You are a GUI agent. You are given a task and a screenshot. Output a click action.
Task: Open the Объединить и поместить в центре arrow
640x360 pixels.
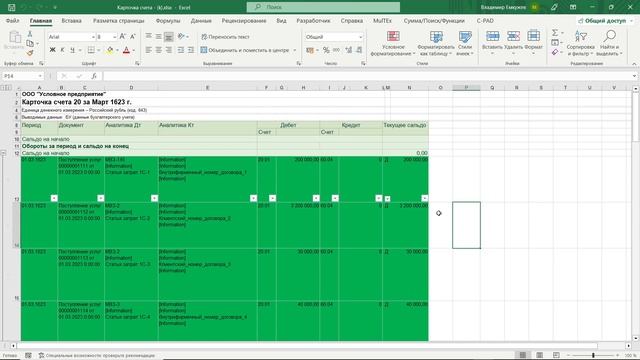click(294, 50)
